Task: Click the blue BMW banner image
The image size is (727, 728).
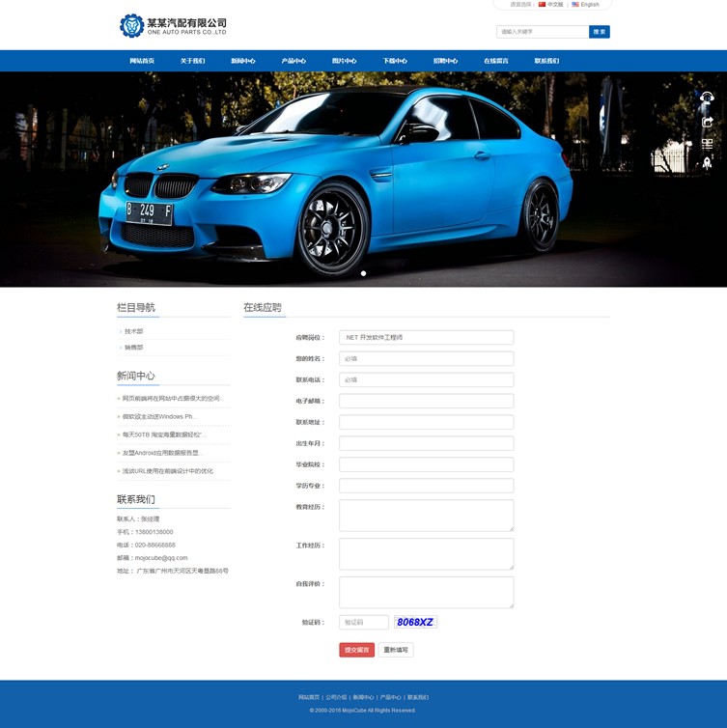Action: (363, 180)
